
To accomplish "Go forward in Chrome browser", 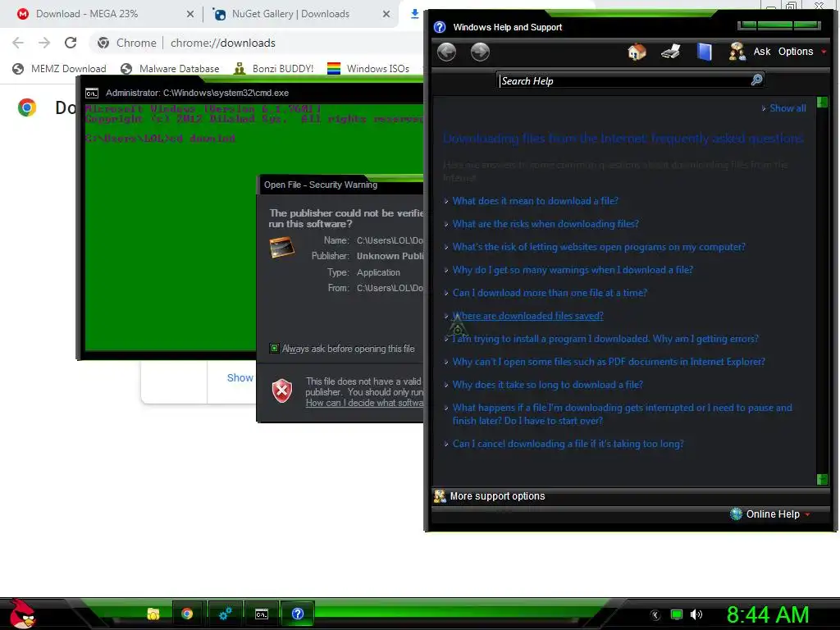I will 44,43.
